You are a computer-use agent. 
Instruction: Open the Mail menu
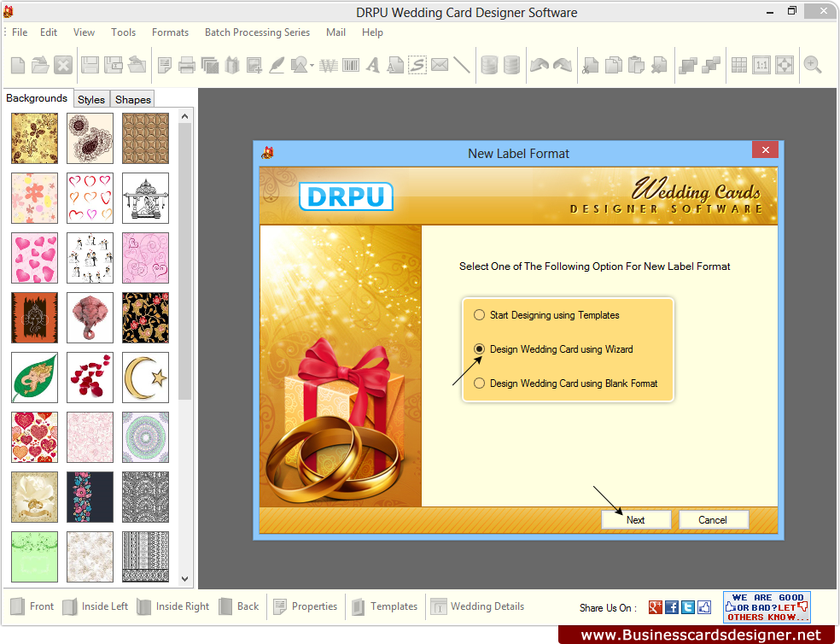point(335,32)
